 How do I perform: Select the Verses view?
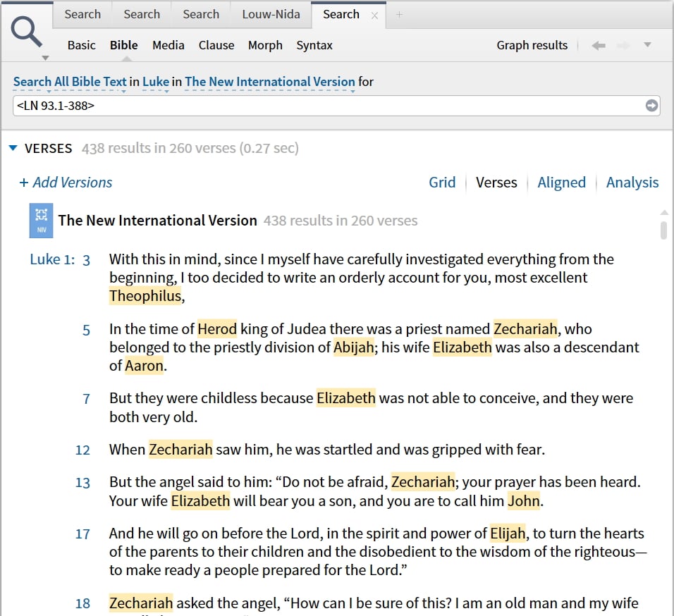pyautogui.click(x=496, y=183)
